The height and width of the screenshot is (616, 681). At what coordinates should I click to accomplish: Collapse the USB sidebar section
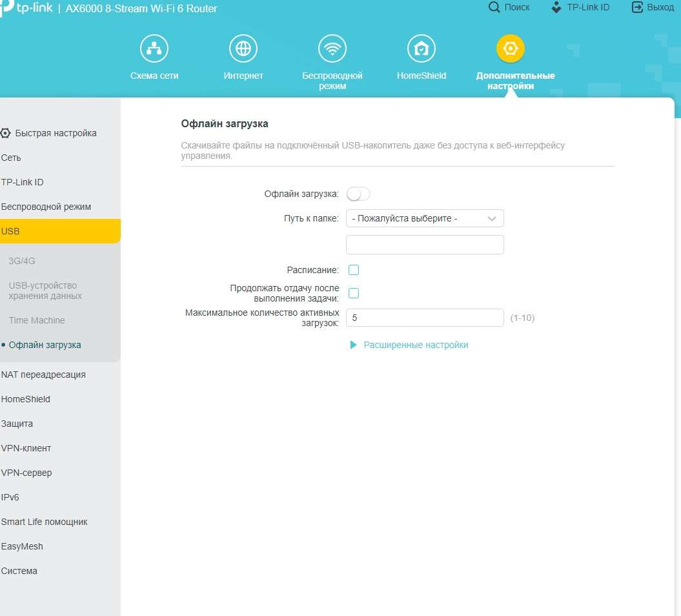point(59,231)
